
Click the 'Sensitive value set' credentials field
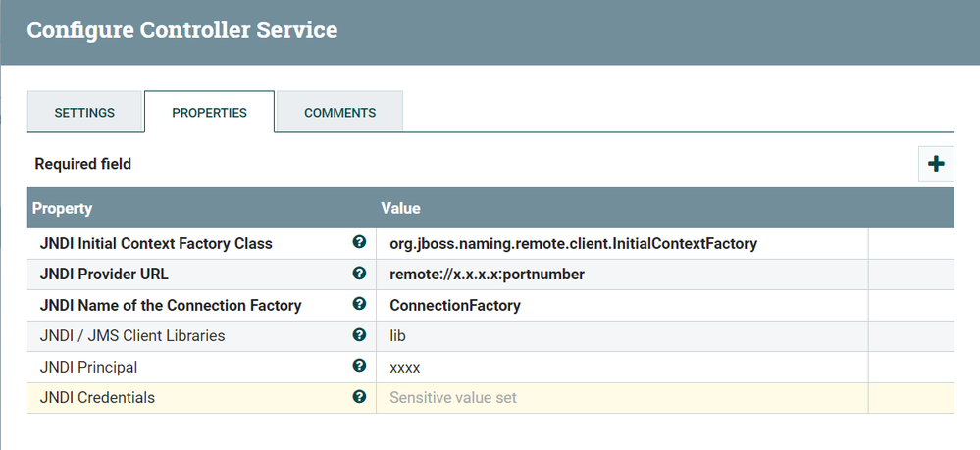[x=452, y=398]
